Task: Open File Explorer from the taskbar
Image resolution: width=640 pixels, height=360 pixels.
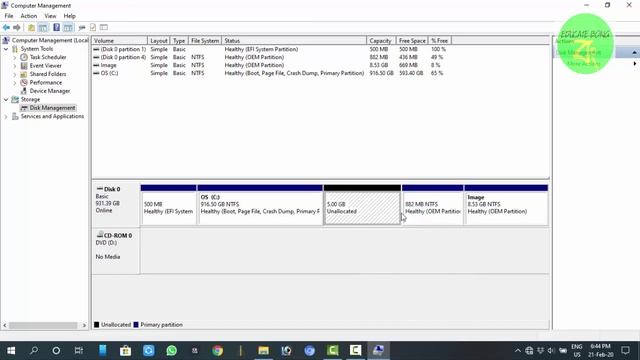Action: [x=263, y=351]
